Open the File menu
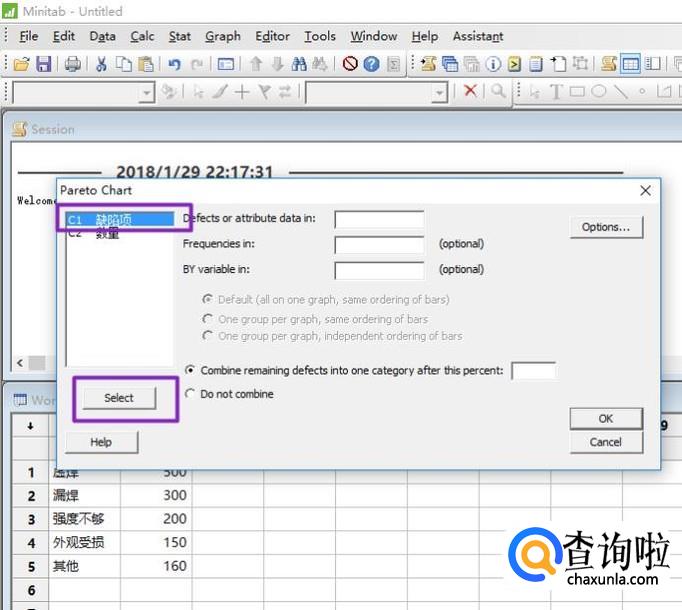The height and width of the screenshot is (610, 682). coord(29,36)
